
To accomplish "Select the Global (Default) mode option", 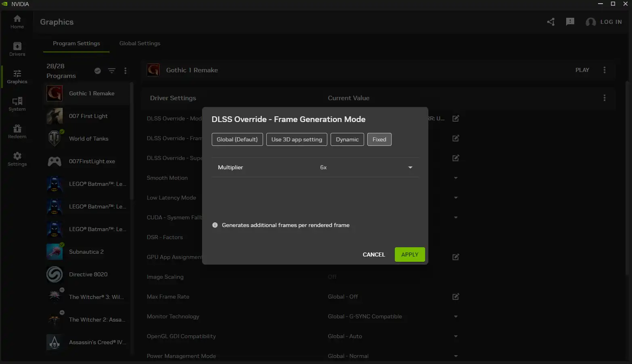I will point(237,139).
